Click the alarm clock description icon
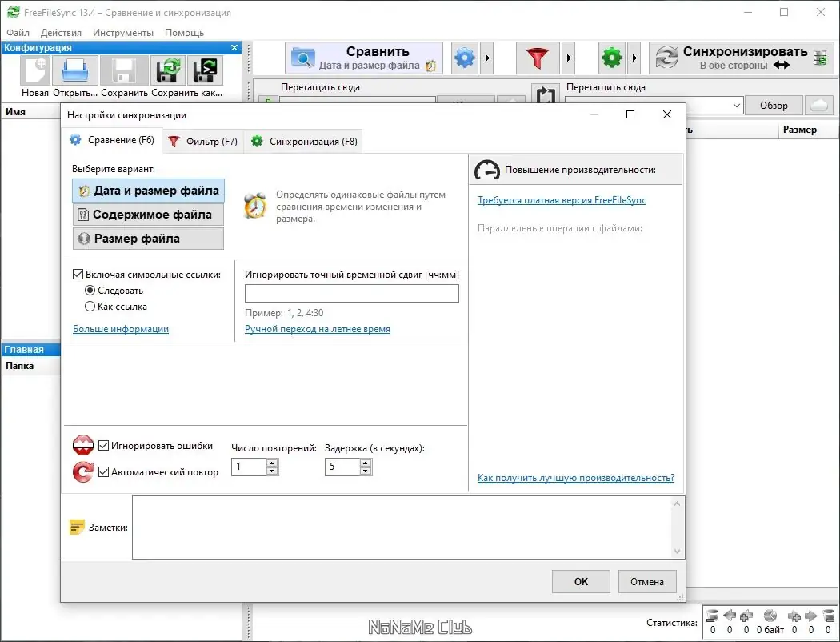Image resolution: width=840 pixels, height=642 pixels. click(255, 206)
